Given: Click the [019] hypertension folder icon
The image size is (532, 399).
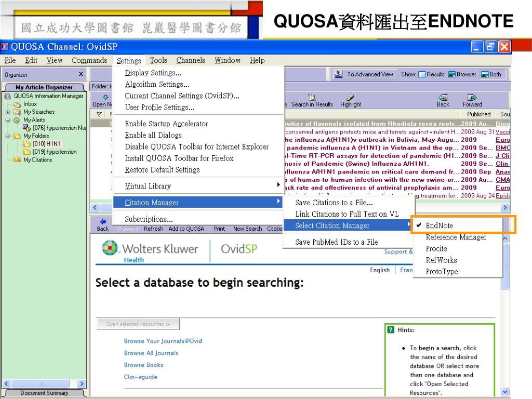Looking at the screenshot, I should click(x=26, y=152).
